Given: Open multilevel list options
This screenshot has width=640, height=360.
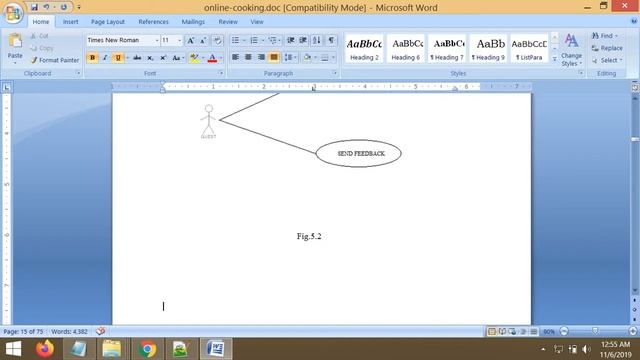Looking at the screenshot, I should (273, 40).
